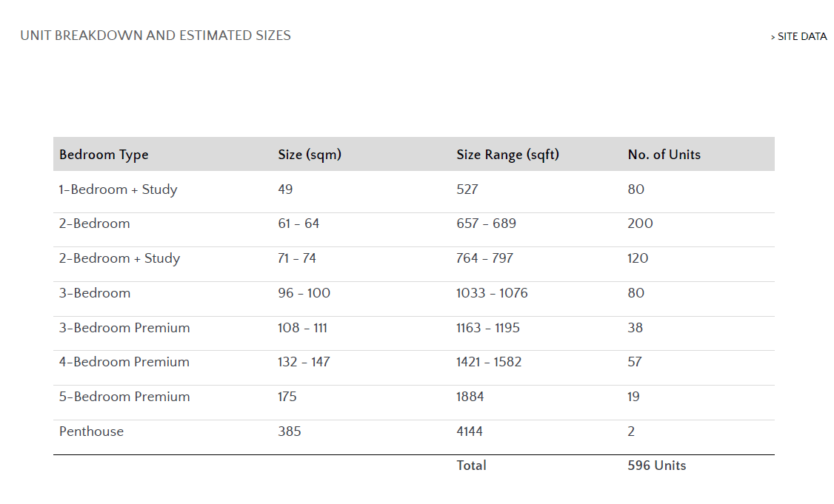
Task: Click the 1421 - 1582 size range cell
Action: [489, 362]
